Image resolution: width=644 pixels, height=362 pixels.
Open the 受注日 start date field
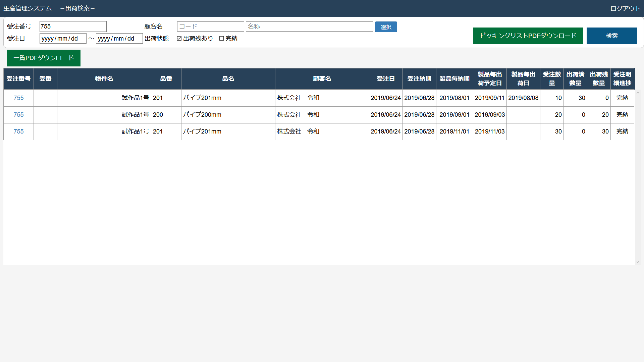pos(63,39)
